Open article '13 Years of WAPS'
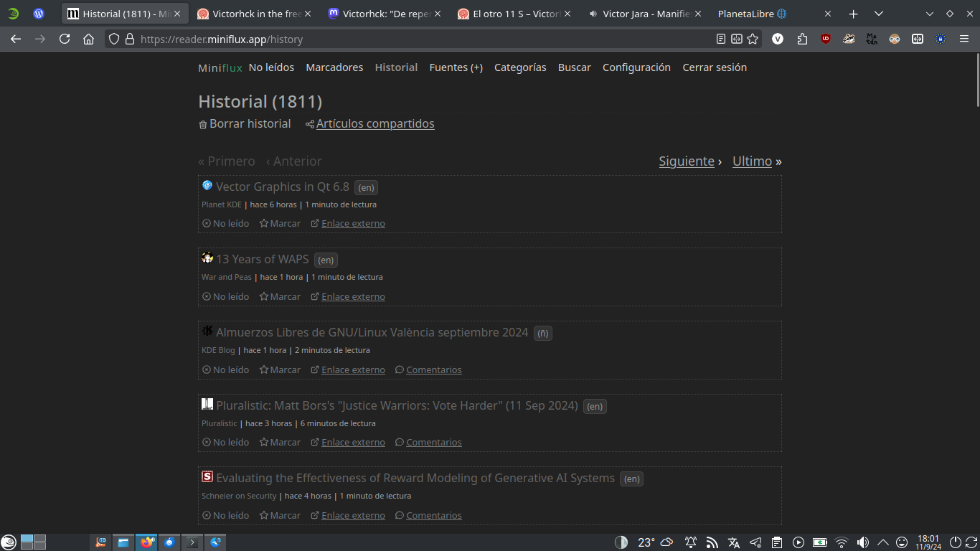Screen dimensions: 980x551 coord(263,259)
